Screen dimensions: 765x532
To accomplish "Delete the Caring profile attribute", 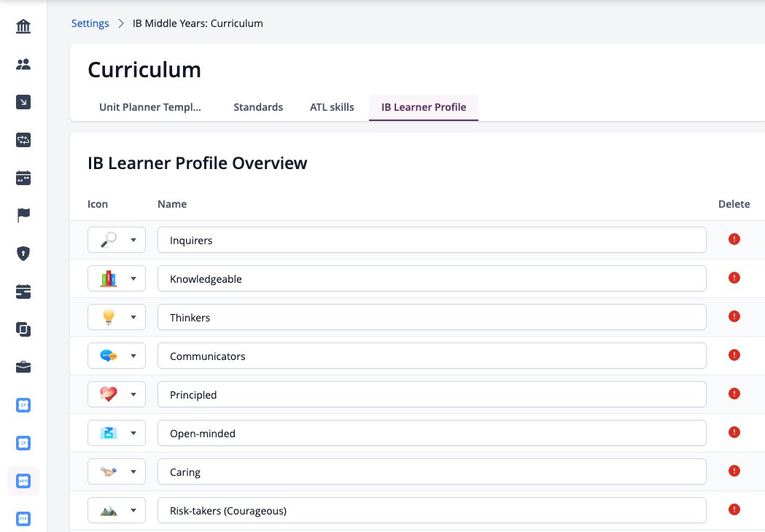I will (734, 471).
